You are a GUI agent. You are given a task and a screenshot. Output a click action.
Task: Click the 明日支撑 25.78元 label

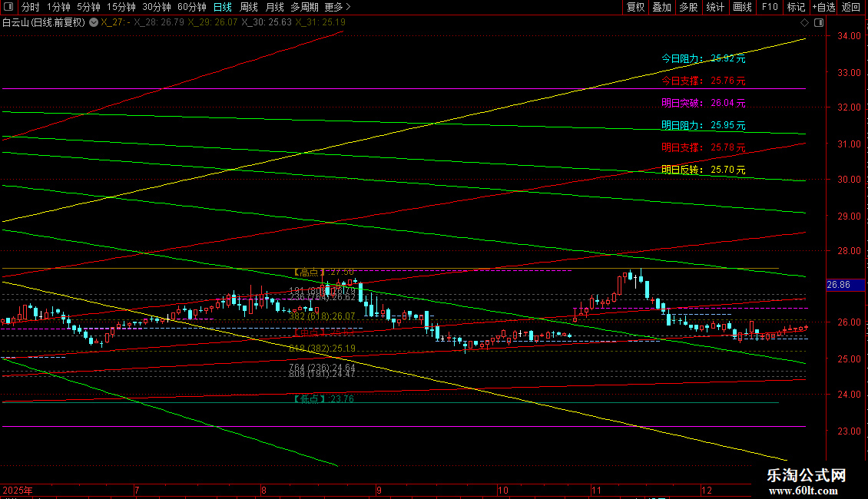[703, 147]
